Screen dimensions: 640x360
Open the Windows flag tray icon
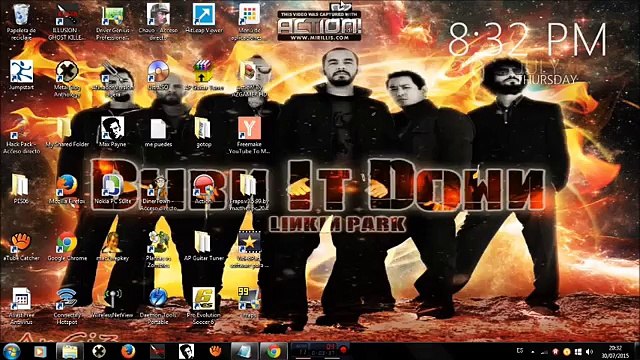click(x=578, y=351)
